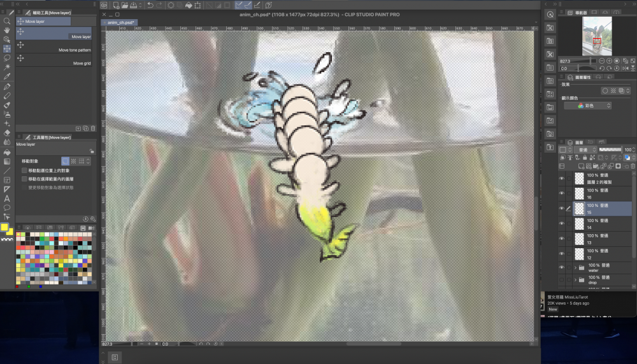Hide layer 12 with eye icon
The width and height of the screenshot is (637, 364).
coord(562,254)
